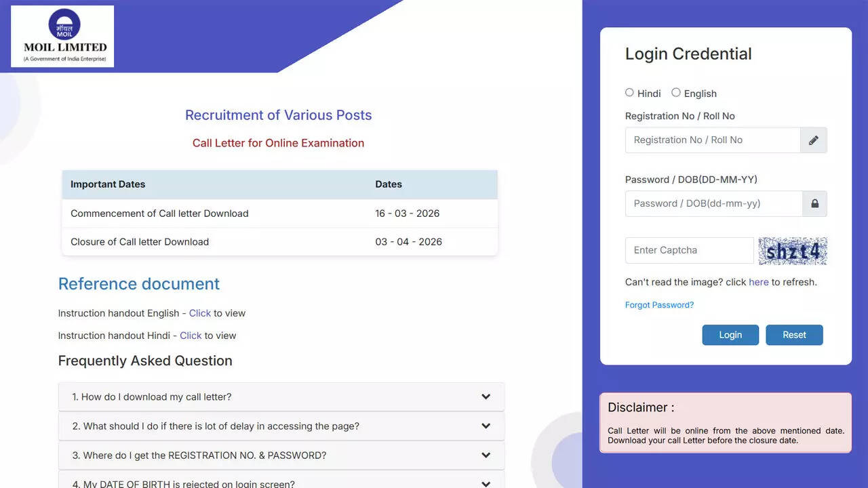
Task: Expand the chevron for download call letter FAQ
Action: 486,397
